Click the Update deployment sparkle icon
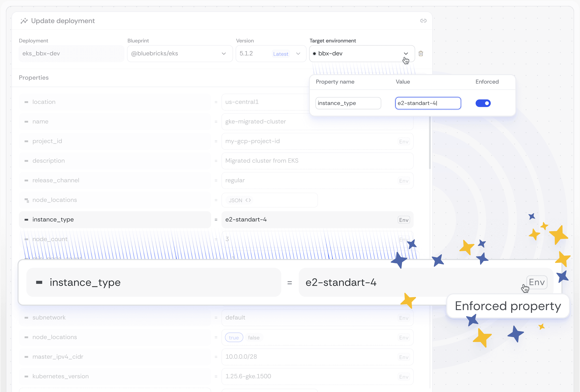The image size is (580, 392). 24,21
